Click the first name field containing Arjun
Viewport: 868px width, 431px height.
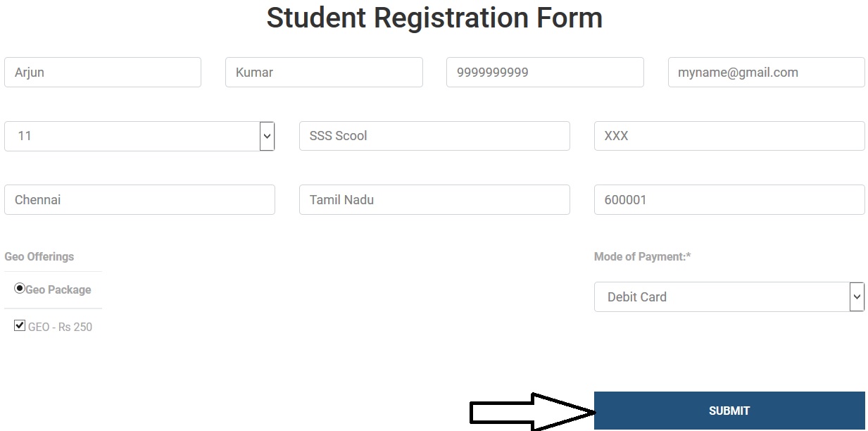coord(103,73)
